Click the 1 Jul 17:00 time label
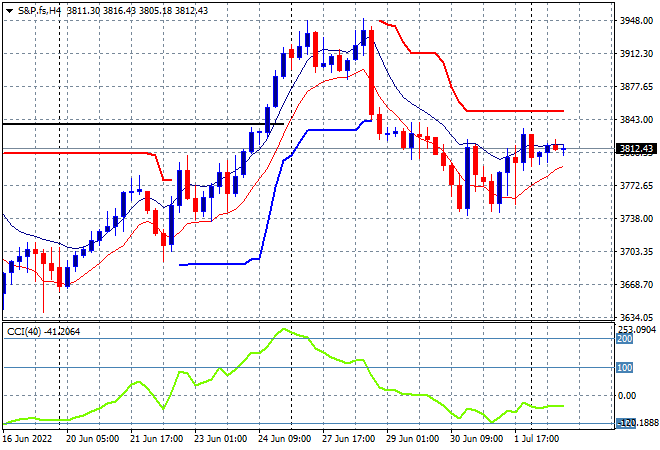The image size is (660, 450). tap(537, 439)
